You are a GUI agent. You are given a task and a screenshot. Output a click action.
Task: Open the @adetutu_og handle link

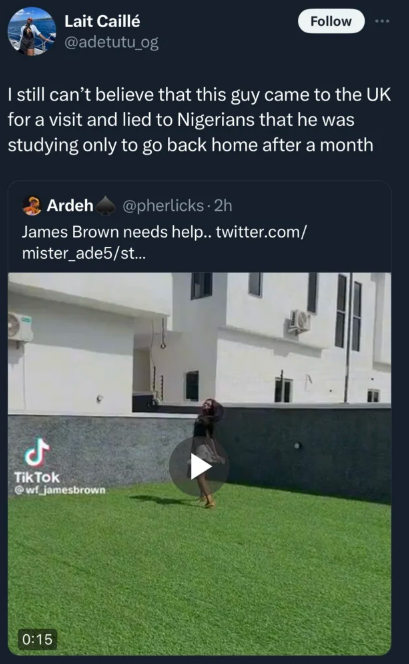coord(111,43)
